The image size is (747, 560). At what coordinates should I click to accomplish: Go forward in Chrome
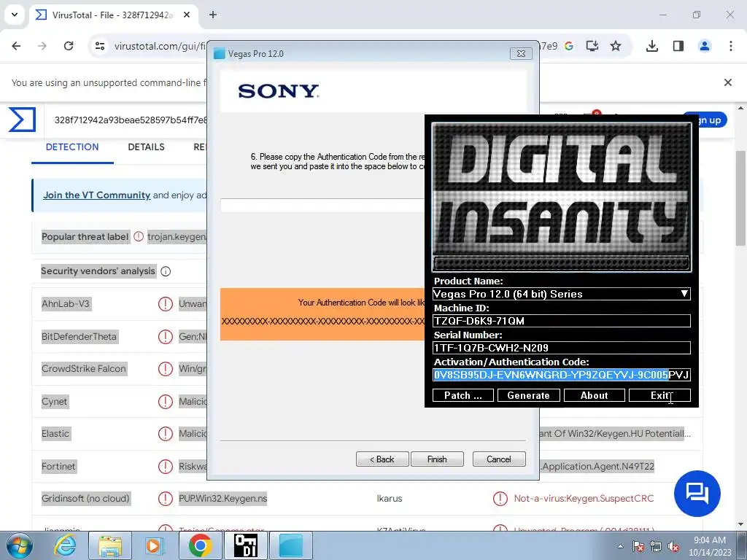click(x=42, y=46)
